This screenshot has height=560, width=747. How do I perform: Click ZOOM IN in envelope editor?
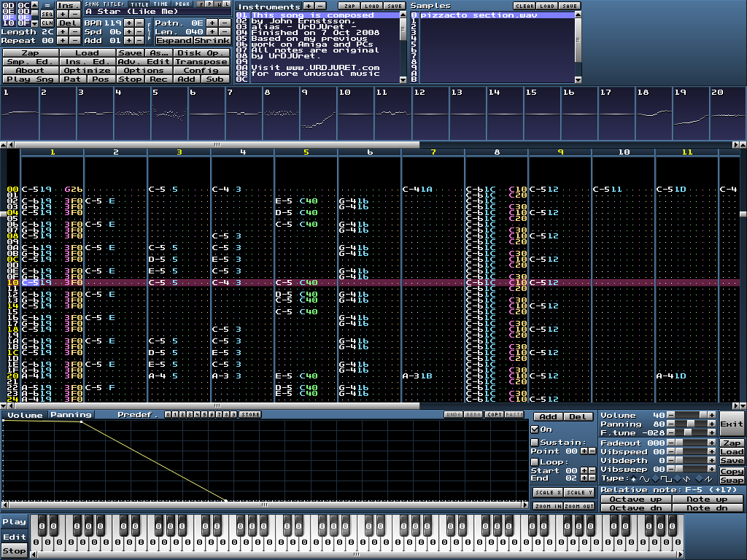click(546, 505)
